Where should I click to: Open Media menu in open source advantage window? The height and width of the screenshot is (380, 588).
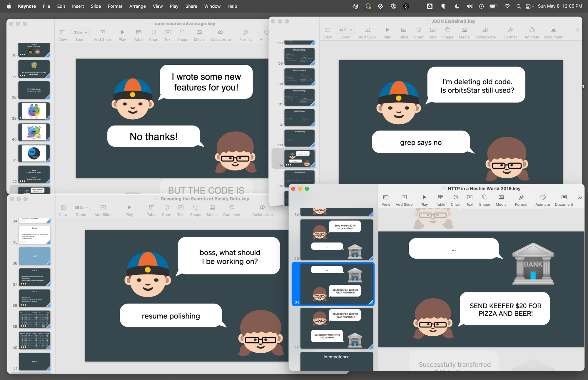click(199, 35)
